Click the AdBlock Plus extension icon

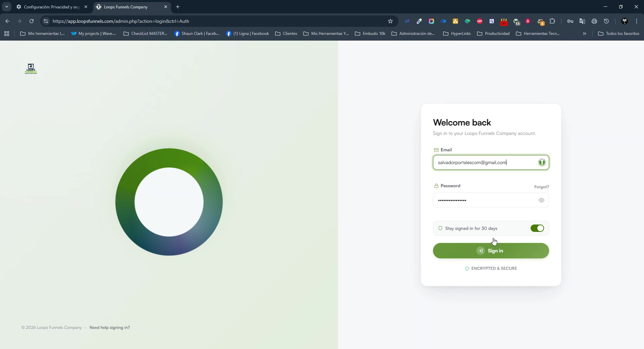point(480,21)
